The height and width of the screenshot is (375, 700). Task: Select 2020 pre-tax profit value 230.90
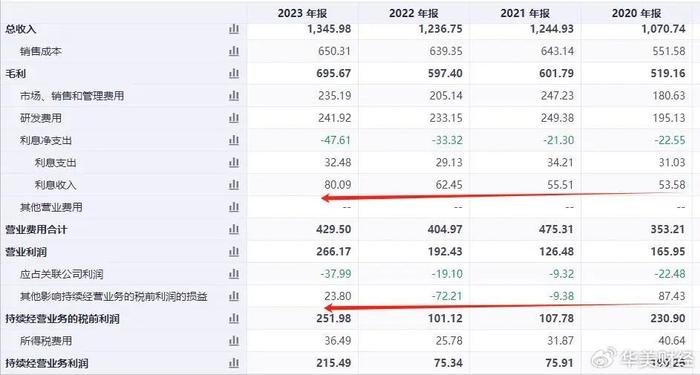click(x=669, y=318)
